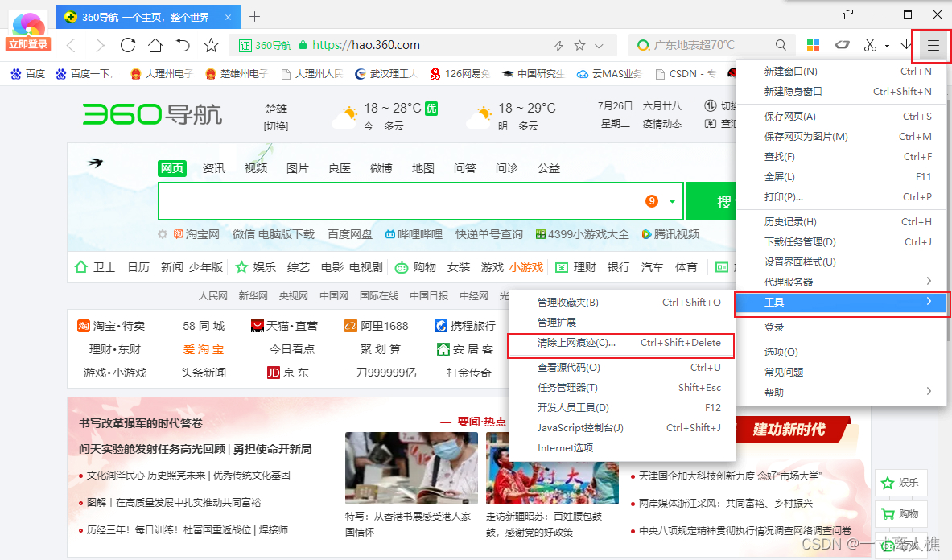Click the gear icon beside 淘宝网

coord(162,234)
